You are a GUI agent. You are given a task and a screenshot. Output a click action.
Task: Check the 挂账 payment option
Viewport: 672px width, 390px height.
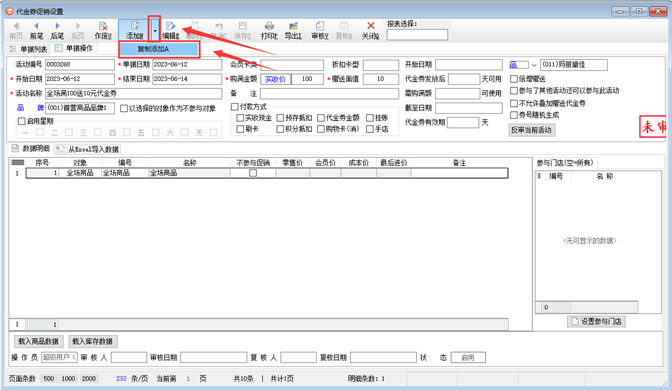[x=370, y=117]
